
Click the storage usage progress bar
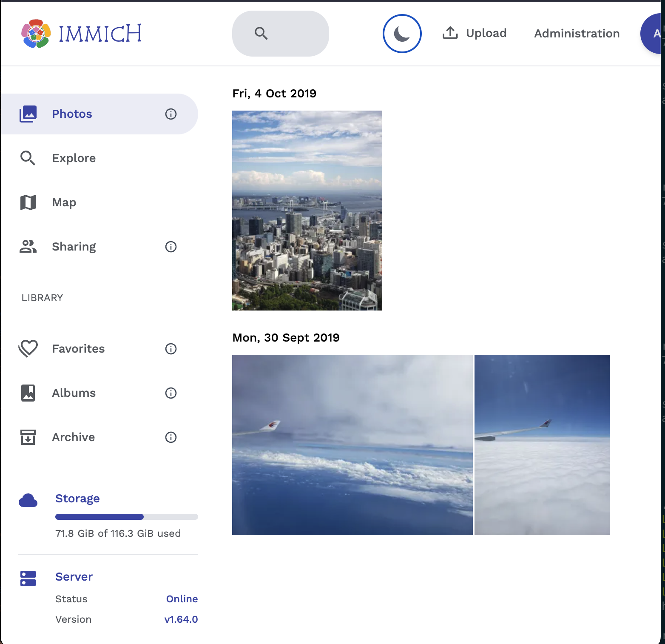(x=127, y=517)
